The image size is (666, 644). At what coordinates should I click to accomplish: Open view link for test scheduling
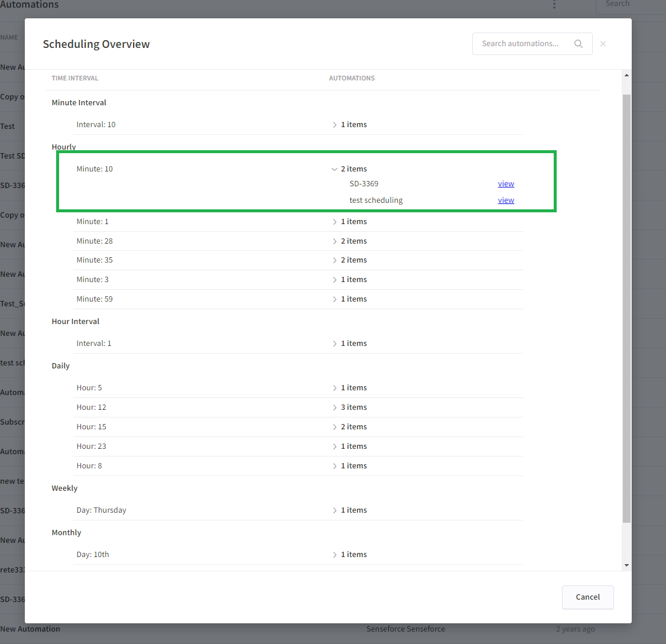pyautogui.click(x=506, y=200)
